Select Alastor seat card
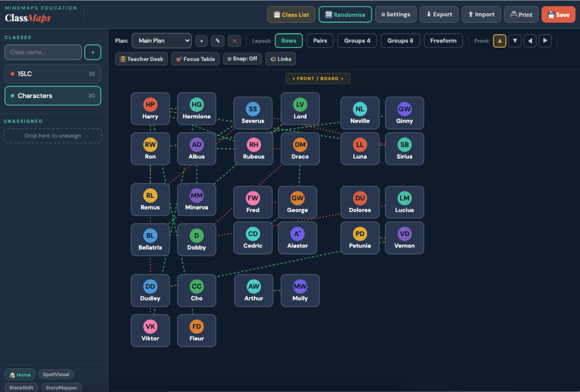This screenshot has width=580, height=392. click(297, 238)
